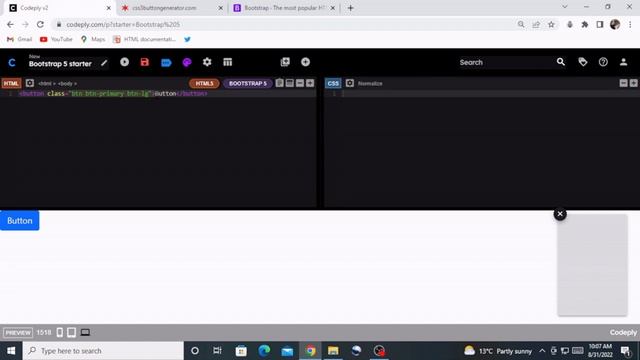Bookmark this page with the star
The image size is (640, 360).
[x=551, y=24]
